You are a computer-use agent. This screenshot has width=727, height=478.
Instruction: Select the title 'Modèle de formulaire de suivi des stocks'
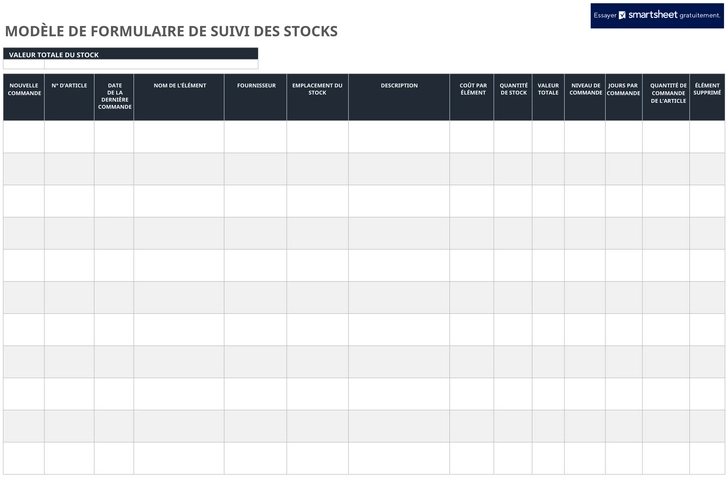[x=171, y=31]
